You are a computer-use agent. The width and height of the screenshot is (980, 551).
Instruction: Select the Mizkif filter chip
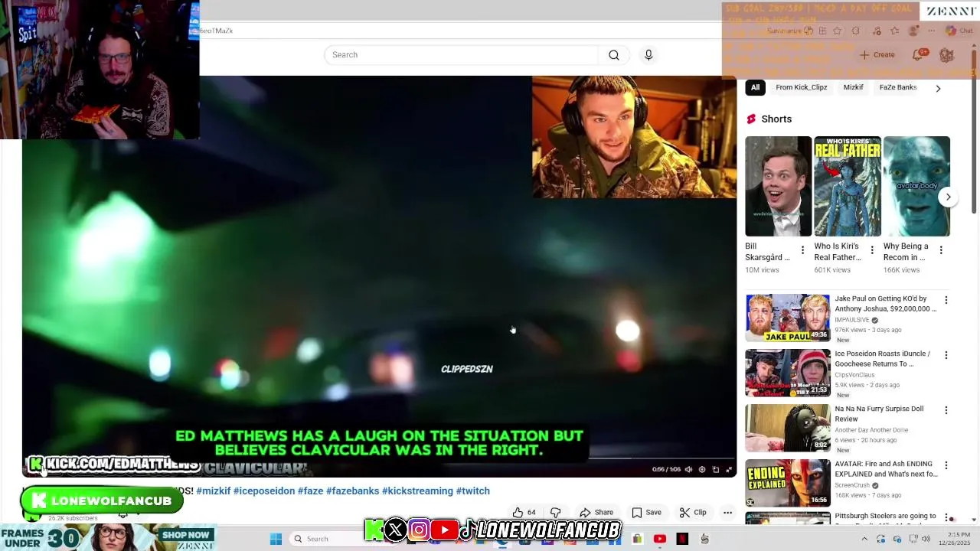(853, 87)
